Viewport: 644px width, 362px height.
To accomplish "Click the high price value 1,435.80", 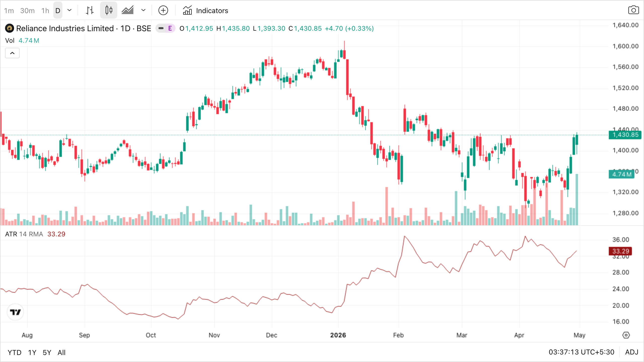I will click(236, 28).
